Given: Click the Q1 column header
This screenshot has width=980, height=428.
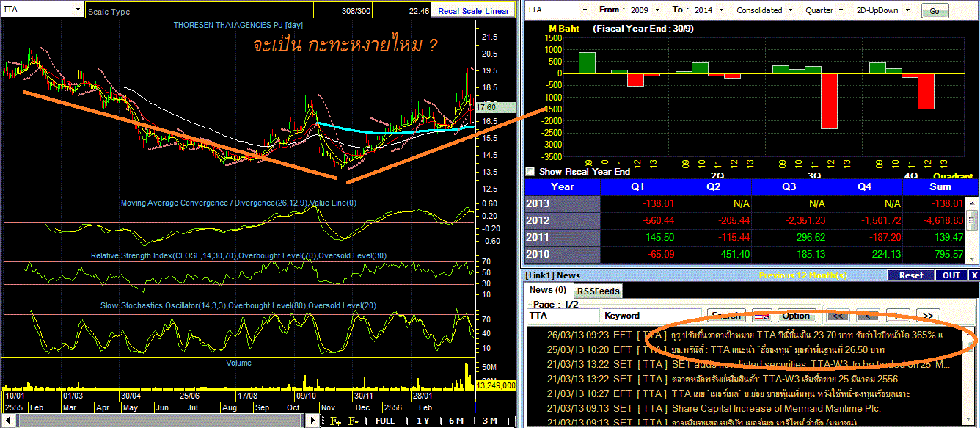Looking at the screenshot, I should coord(638,186).
